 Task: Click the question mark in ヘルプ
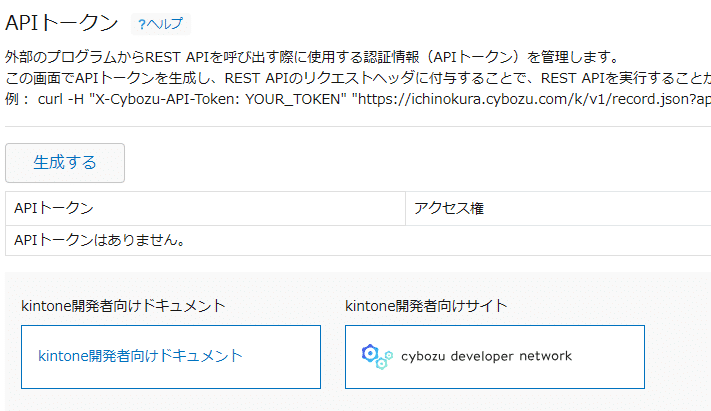[x=142, y=24]
